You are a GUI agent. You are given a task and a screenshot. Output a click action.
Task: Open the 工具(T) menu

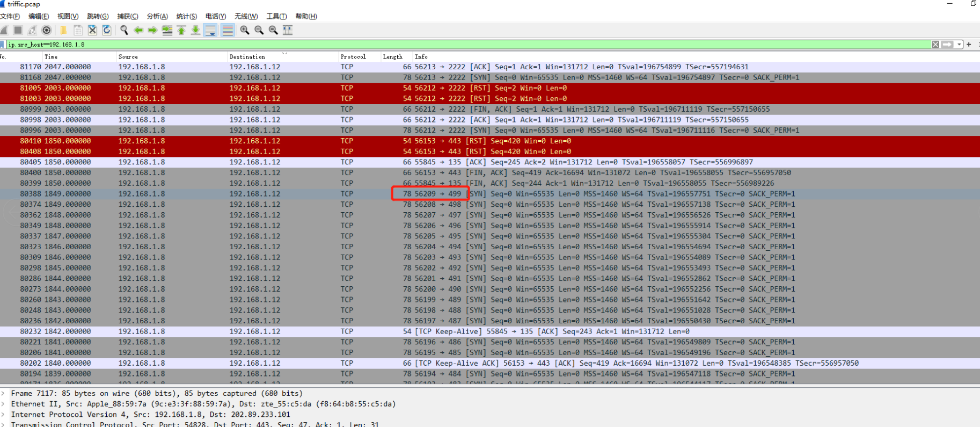pos(276,16)
